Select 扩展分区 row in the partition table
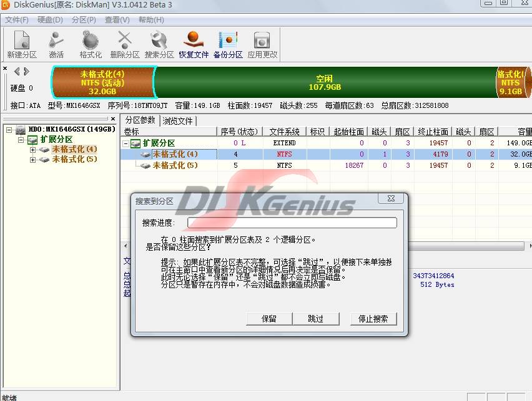The image size is (532, 401). 326,143
